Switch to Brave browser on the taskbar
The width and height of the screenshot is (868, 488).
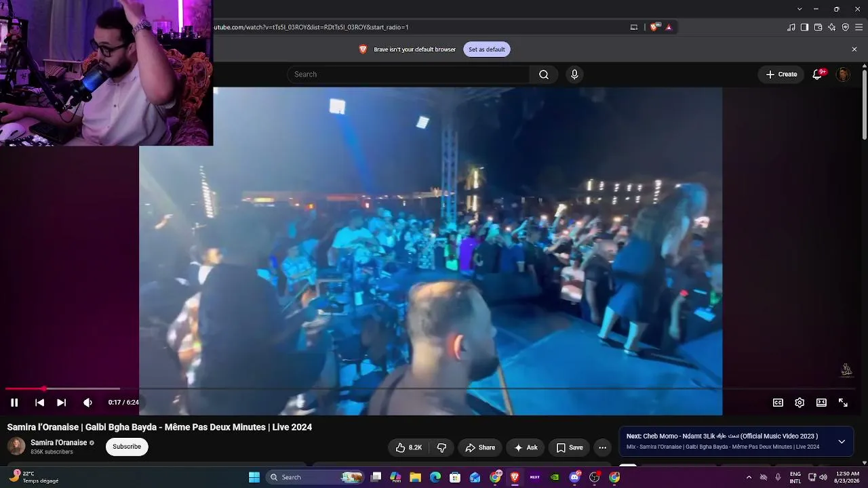(x=515, y=477)
